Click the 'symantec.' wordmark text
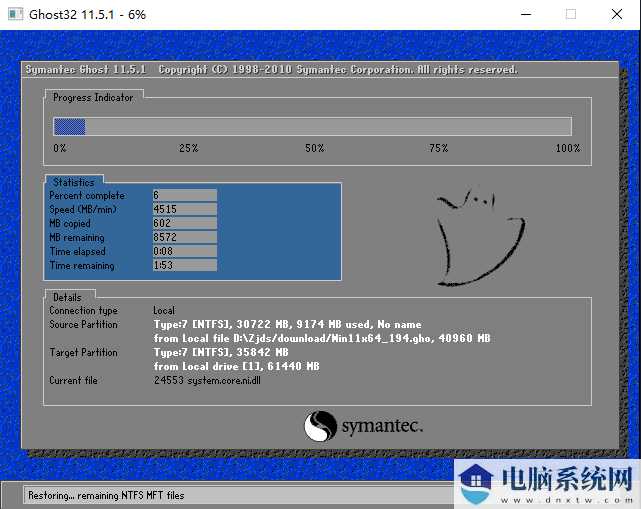Screen dimensions: 641x509 pyautogui.click(x=382, y=426)
